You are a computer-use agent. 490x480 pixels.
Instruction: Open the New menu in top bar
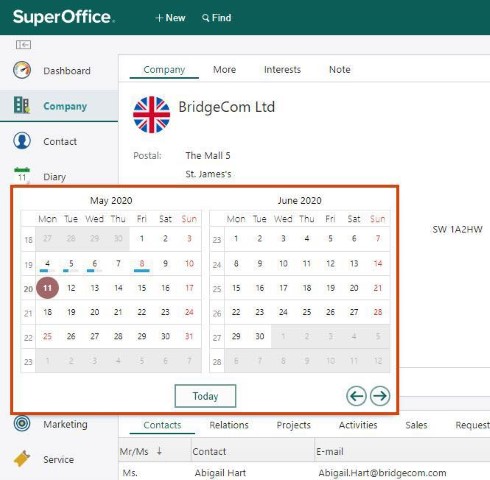pyautogui.click(x=170, y=18)
